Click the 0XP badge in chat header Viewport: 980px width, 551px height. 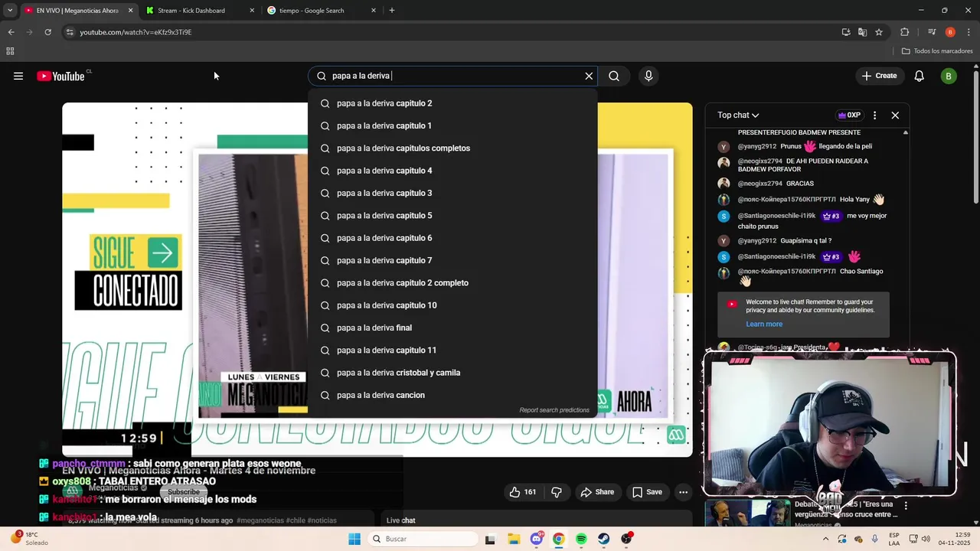(849, 115)
